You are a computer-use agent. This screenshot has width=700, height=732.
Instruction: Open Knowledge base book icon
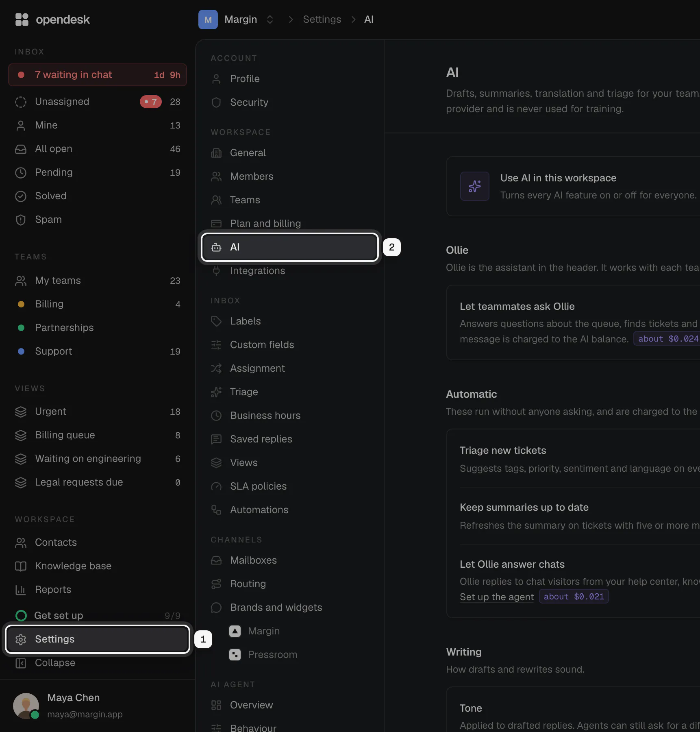[x=21, y=566]
